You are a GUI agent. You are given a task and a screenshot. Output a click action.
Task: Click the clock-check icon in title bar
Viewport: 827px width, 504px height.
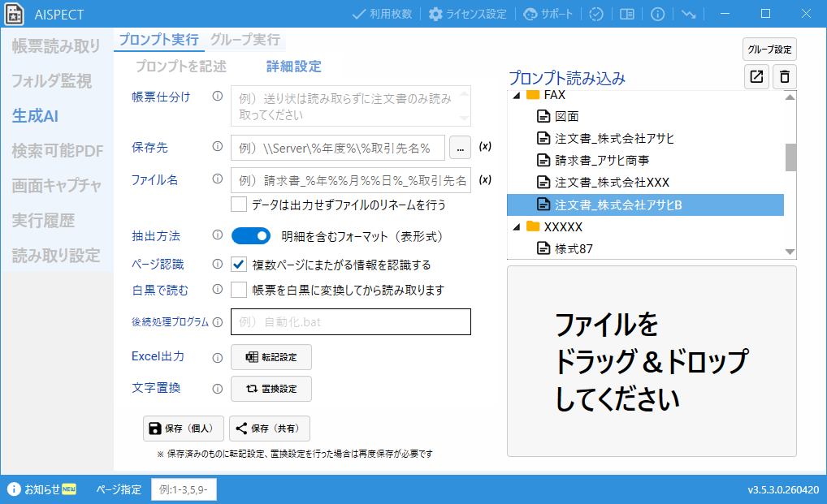(596, 14)
